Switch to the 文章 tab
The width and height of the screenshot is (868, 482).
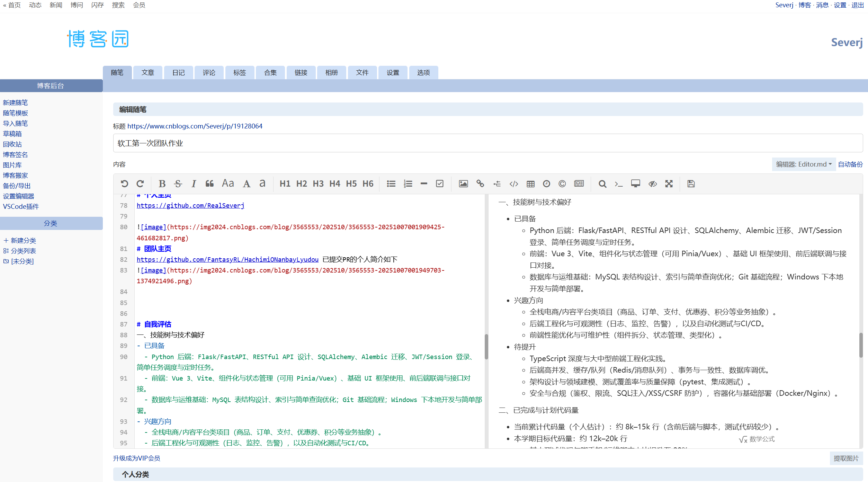(148, 73)
